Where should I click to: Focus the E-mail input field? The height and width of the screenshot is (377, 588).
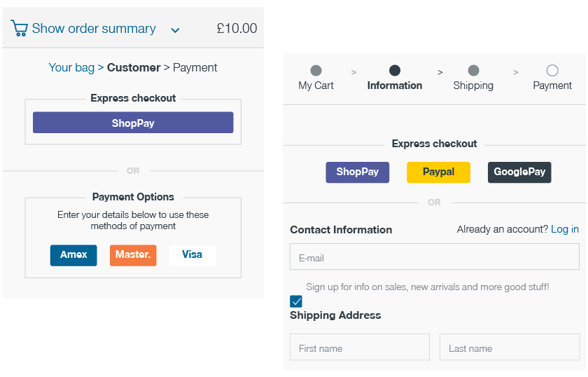click(x=435, y=257)
